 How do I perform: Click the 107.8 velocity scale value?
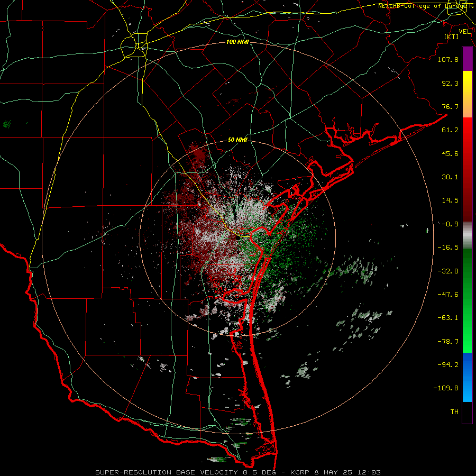tap(448, 59)
